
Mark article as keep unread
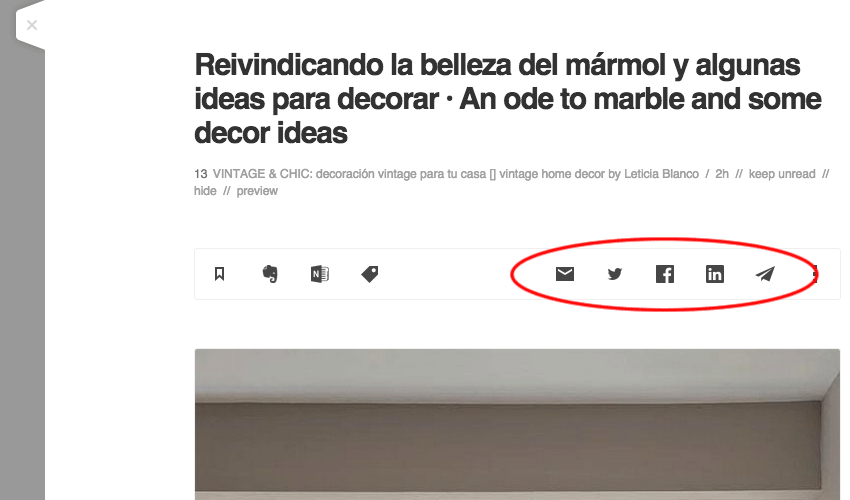(782, 174)
